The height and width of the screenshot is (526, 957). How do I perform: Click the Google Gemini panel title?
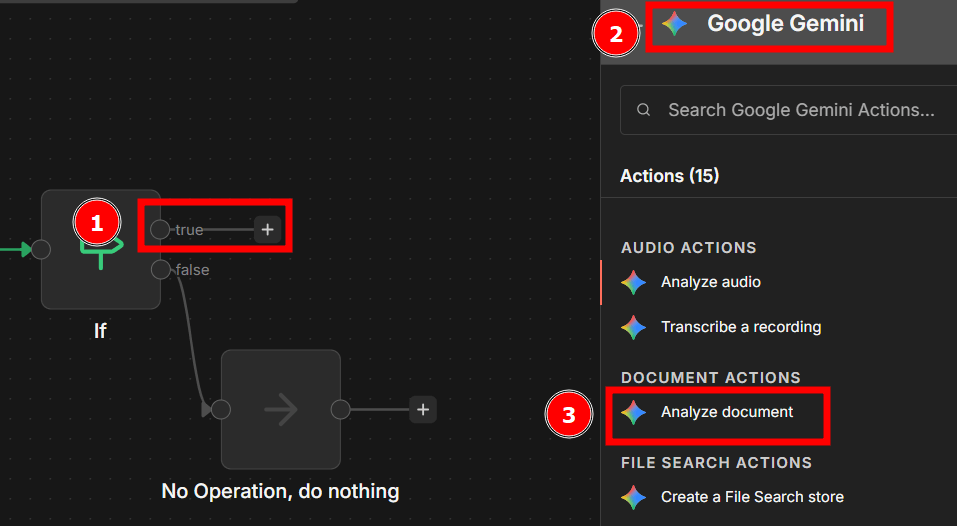click(785, 23)
